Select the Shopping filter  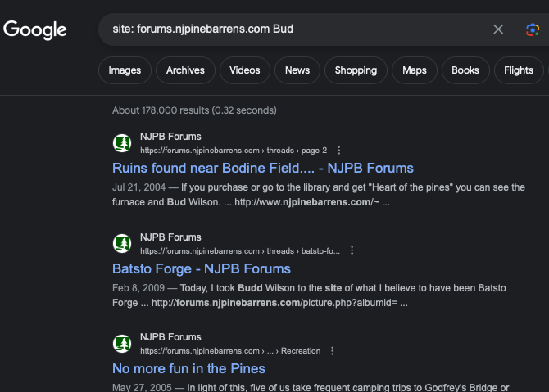point(356,70)
